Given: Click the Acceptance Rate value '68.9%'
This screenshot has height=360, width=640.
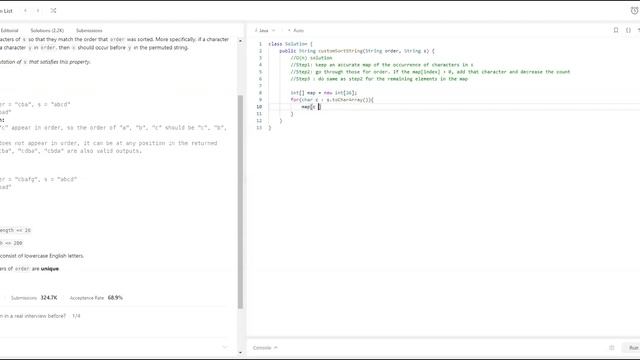Looking at the screenshot, I should [115, 298].
